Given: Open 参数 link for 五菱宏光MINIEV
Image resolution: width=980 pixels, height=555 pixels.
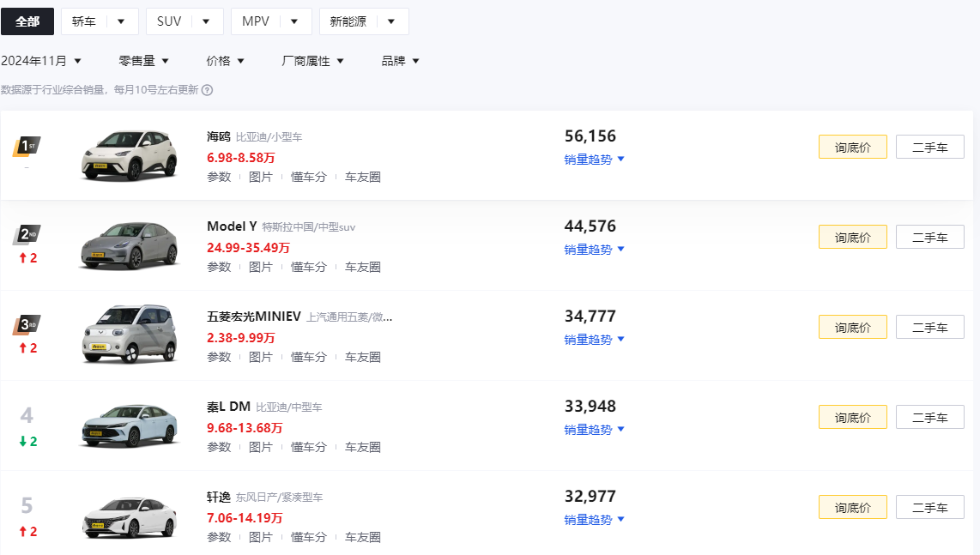Looking at the screenshot, I should (219, 357).
